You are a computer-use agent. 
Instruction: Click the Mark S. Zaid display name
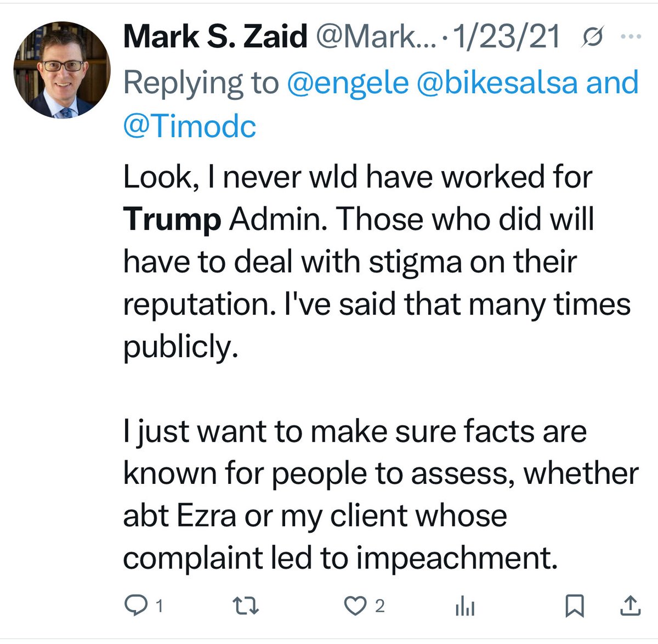point(215,37)
